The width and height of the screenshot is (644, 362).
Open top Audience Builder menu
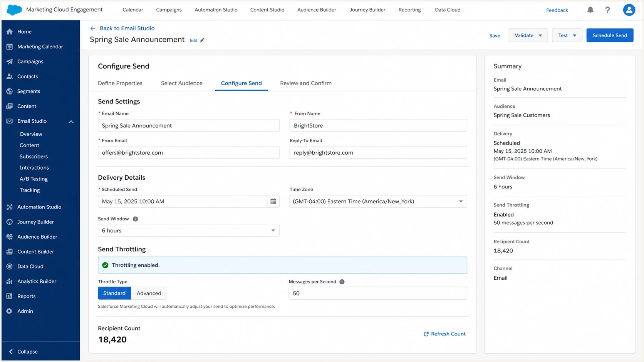(317, 10)
